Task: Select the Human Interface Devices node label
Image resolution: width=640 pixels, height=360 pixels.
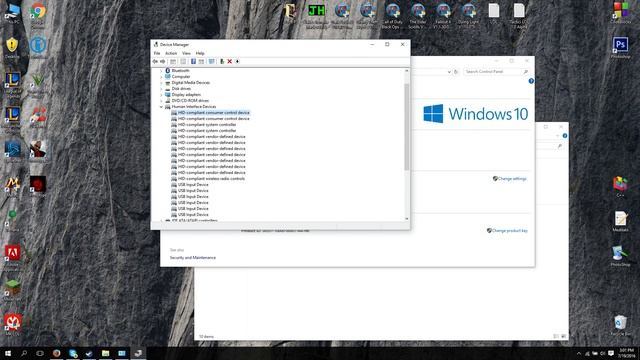Action: point(194,107)
